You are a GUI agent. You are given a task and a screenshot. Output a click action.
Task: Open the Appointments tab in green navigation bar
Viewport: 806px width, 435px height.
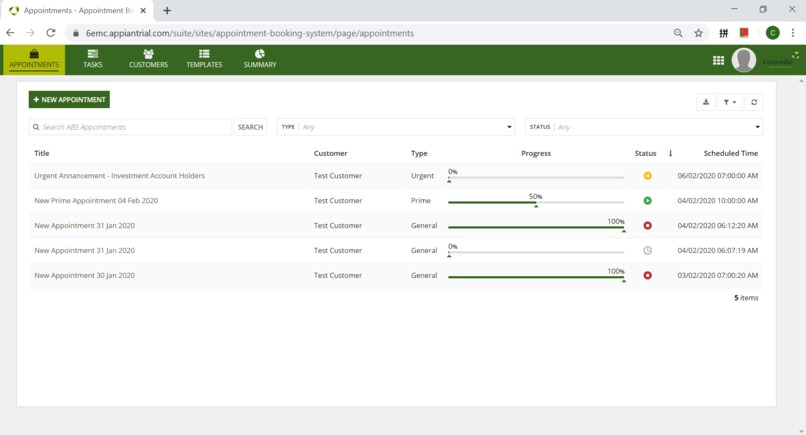click(x=34, y=60)
